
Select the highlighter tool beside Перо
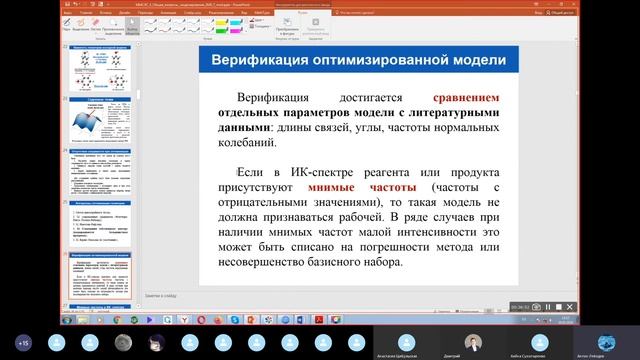pos(81,24)
